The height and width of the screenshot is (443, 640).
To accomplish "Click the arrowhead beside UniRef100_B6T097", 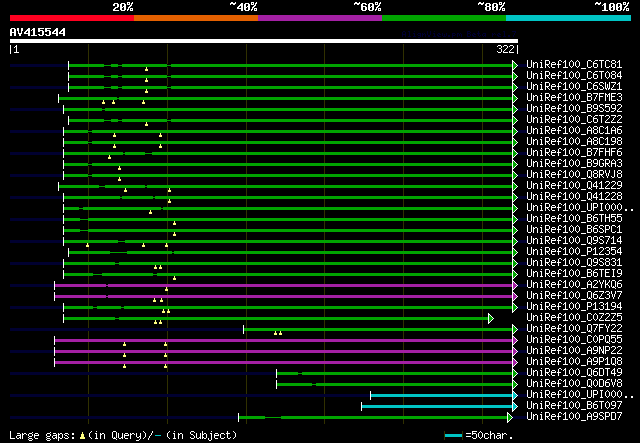I will point(515,406).
